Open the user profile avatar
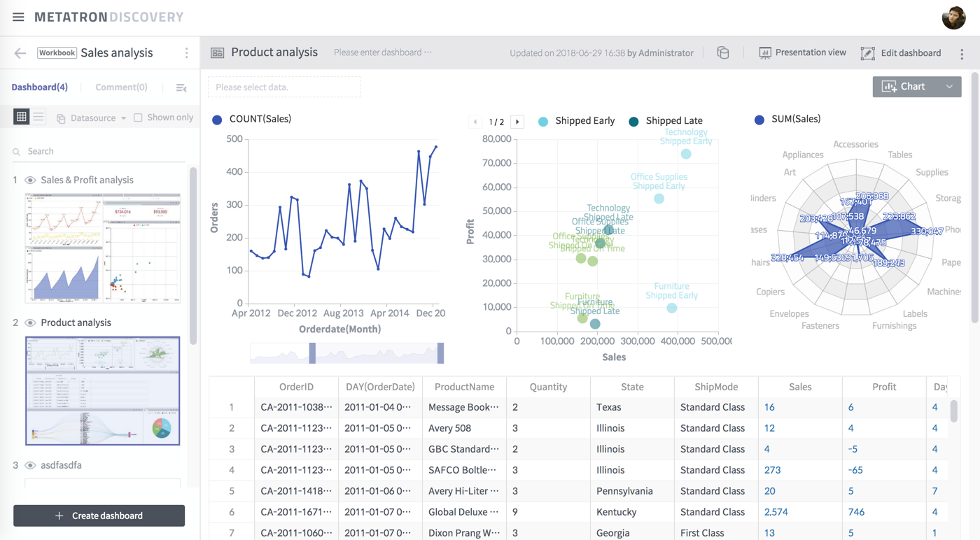Image resolution: width=980 pixels, height=540 pixels. click(953, 17)
